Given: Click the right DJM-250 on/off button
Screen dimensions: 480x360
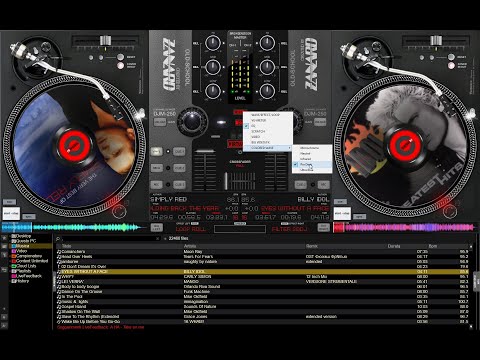Looking at the screenshot, I should click(320, 122).
